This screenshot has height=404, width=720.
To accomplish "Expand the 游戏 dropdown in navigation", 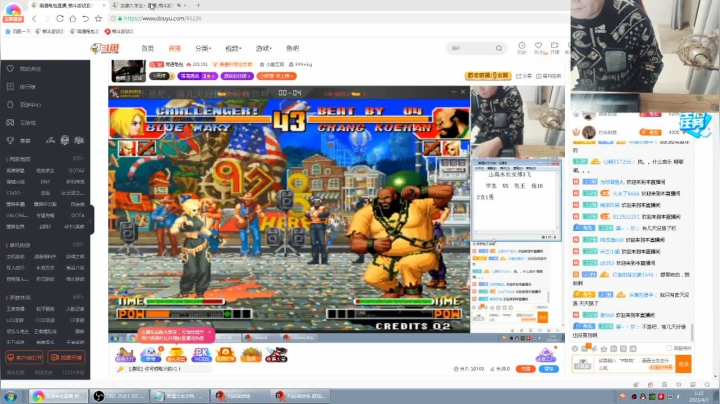I will click(x=264, y=48).
